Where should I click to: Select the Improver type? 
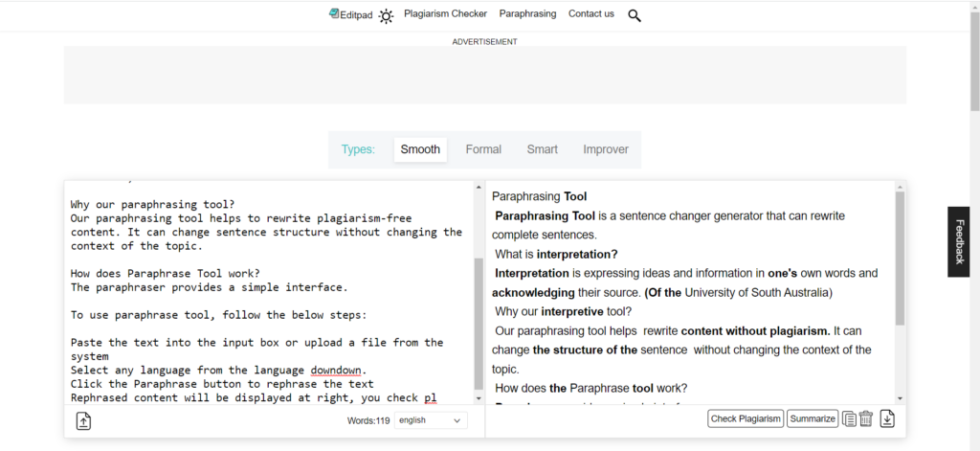point(606,149)
